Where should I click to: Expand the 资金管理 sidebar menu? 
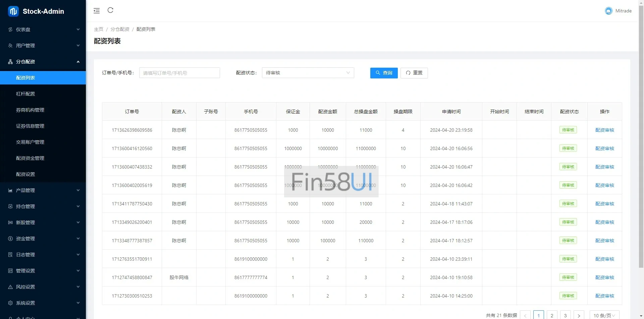coord(43,239)
